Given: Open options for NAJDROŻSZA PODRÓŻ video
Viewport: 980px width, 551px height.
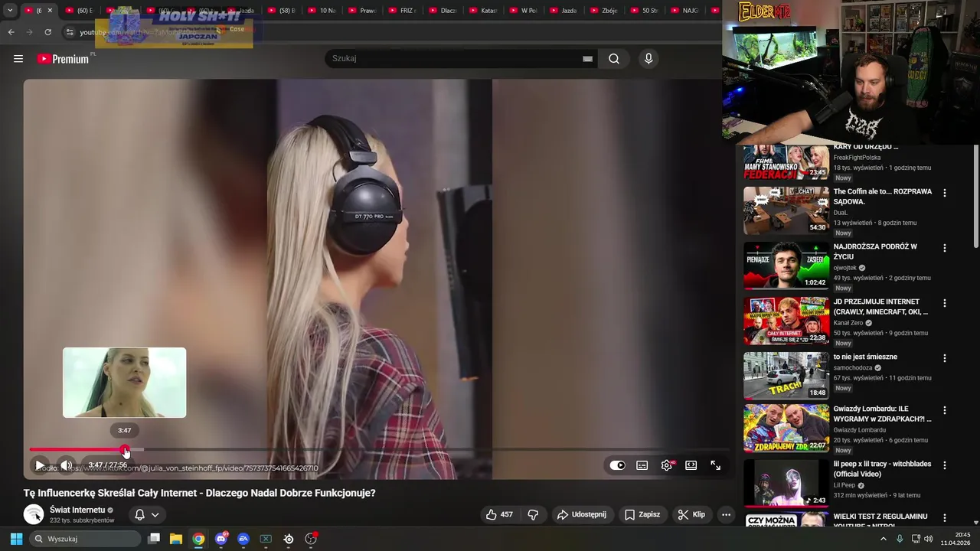Looking at the screenshot, I should pyautogui.click(x=944, y=249).
